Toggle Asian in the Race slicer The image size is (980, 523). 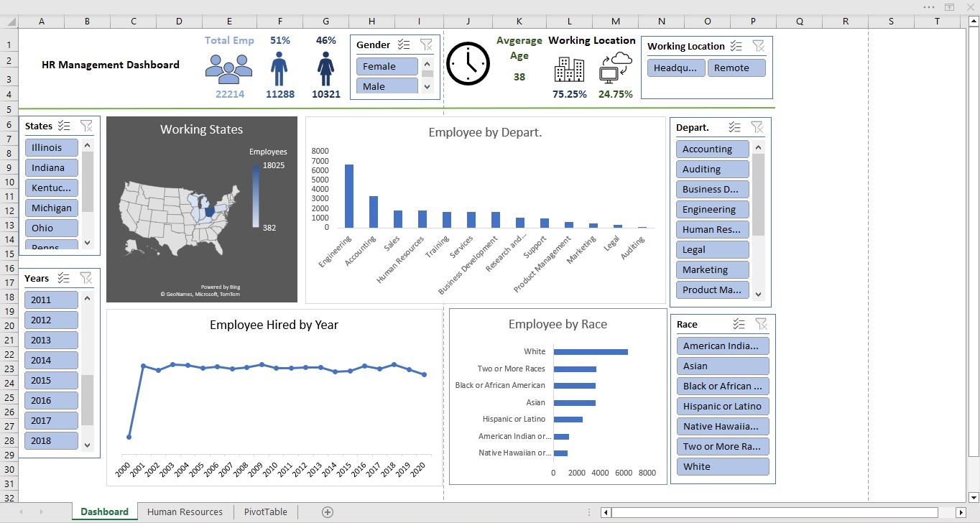tap(722, 366)
